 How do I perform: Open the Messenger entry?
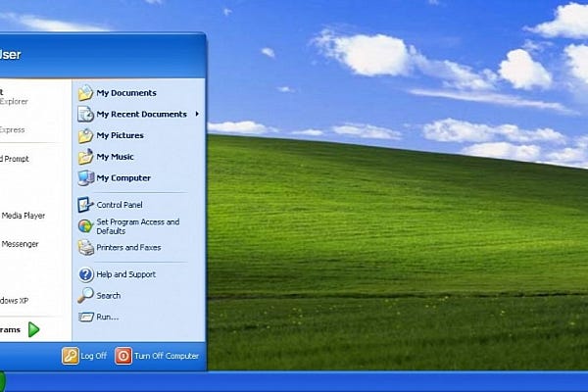(x=20, y=244)
